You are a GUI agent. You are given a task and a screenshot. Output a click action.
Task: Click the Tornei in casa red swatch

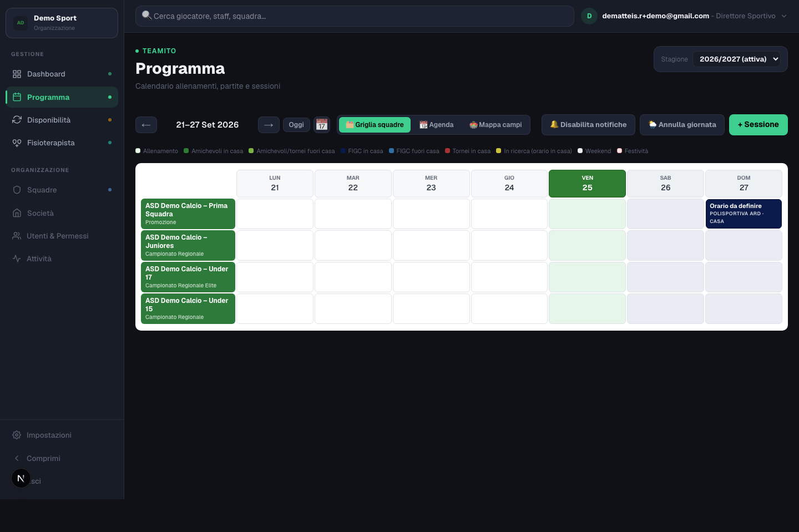pos(447,151)
